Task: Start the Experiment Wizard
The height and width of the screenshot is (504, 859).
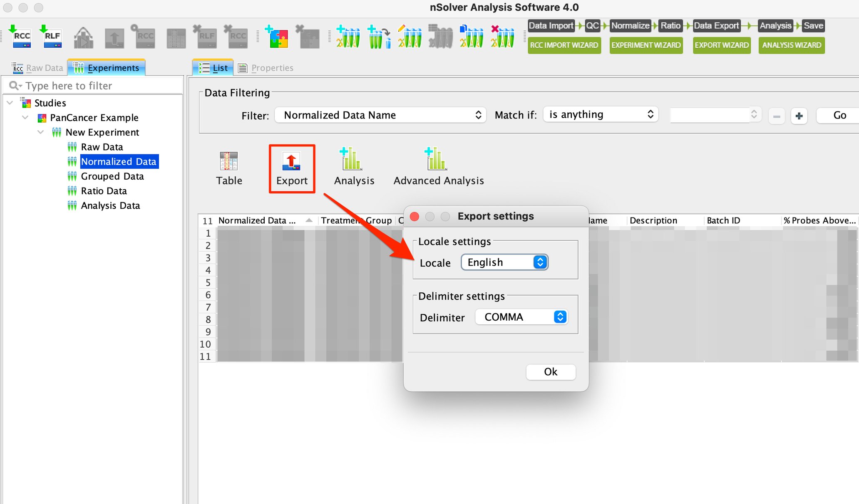Action: coord(646,45)
